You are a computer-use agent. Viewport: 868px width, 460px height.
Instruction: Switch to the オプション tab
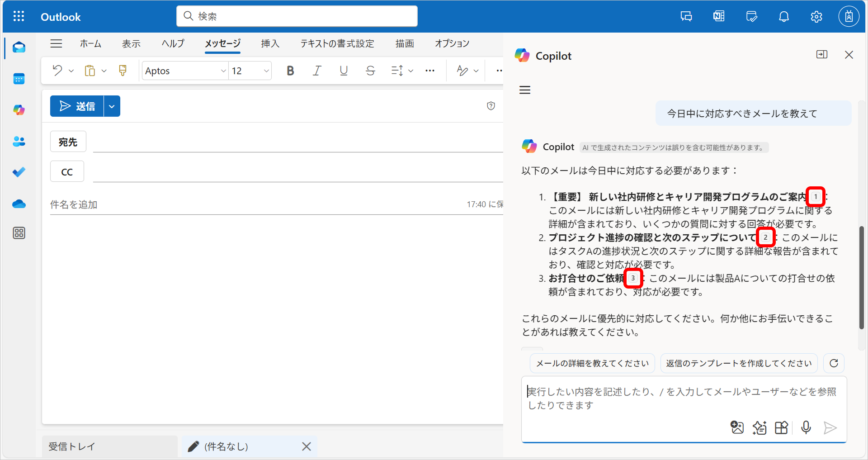452,43
